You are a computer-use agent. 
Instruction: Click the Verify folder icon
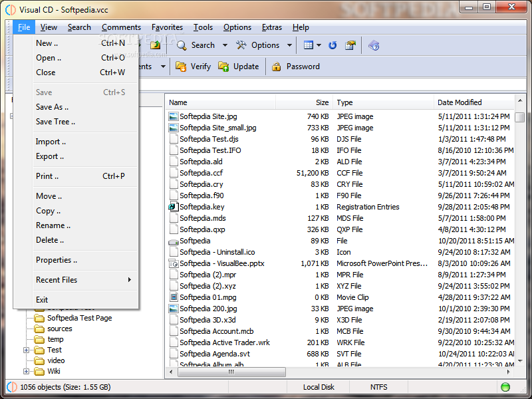click(x=181, y=66)
